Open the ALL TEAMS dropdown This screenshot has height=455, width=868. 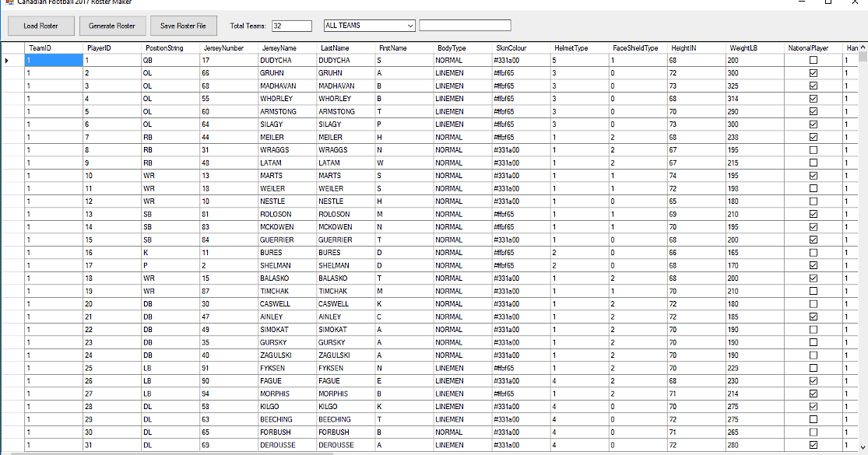(369, 26)
